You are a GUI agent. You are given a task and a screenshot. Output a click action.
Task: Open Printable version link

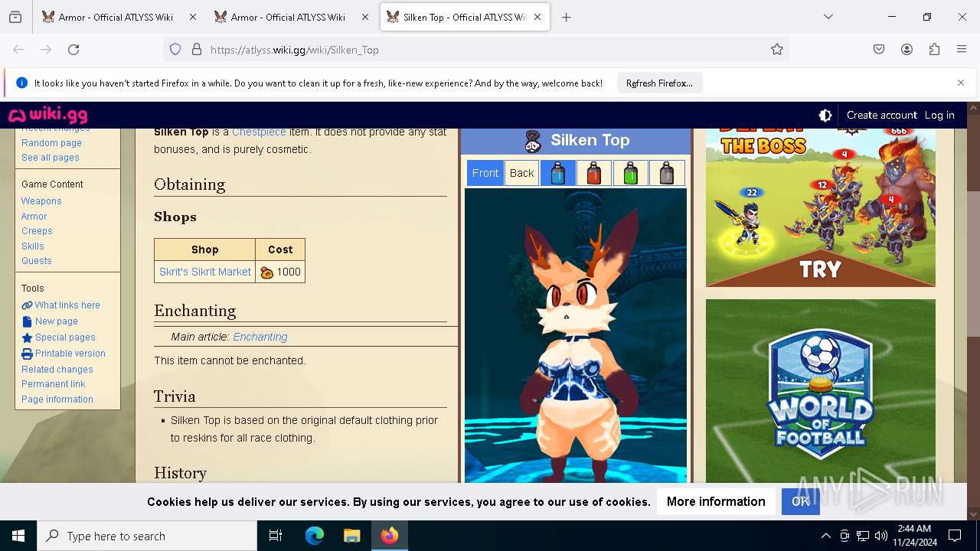64,354
